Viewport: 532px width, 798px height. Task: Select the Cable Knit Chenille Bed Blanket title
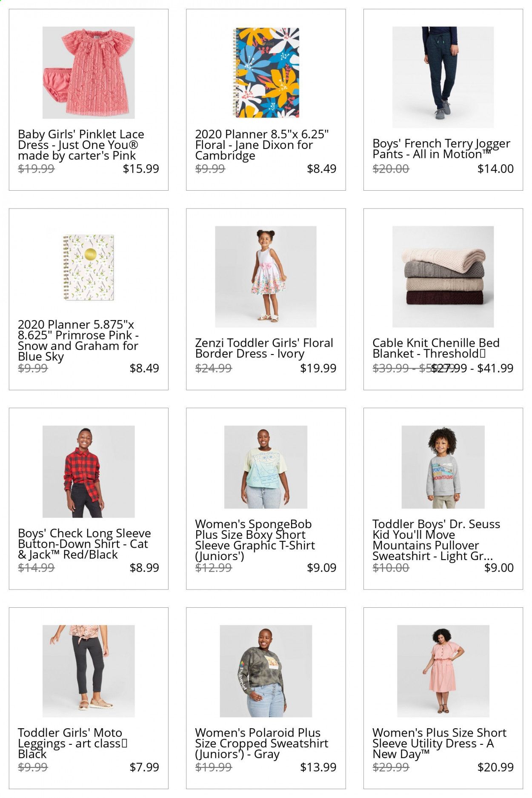[x=436, y=348]
